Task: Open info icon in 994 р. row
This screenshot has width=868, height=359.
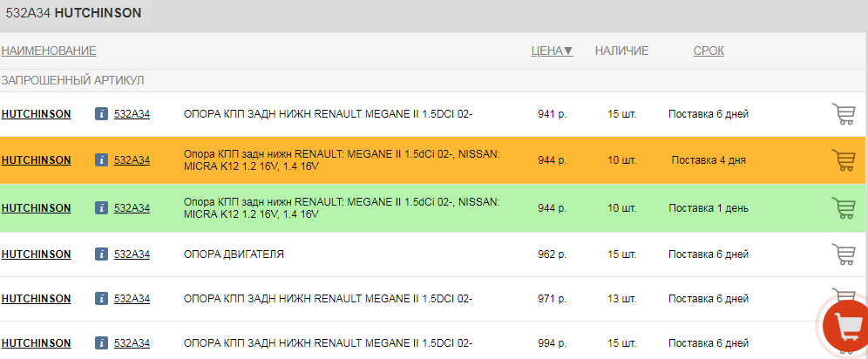Action: (101, 343)
